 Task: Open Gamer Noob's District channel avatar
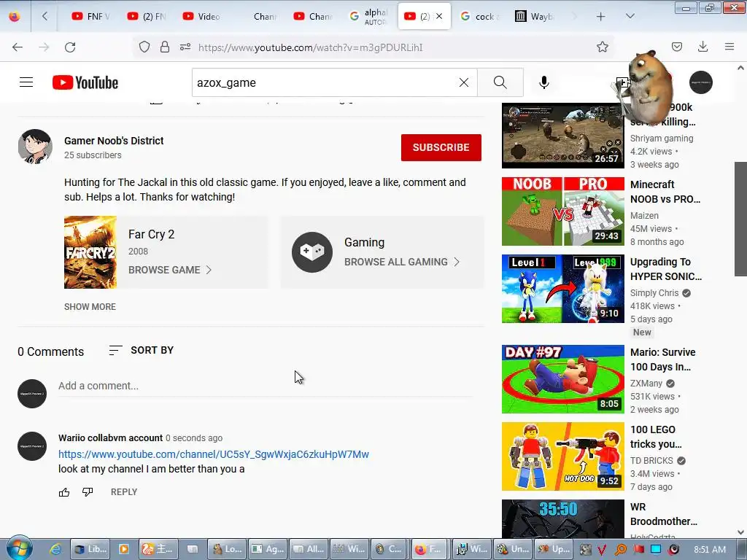(35, 147)
